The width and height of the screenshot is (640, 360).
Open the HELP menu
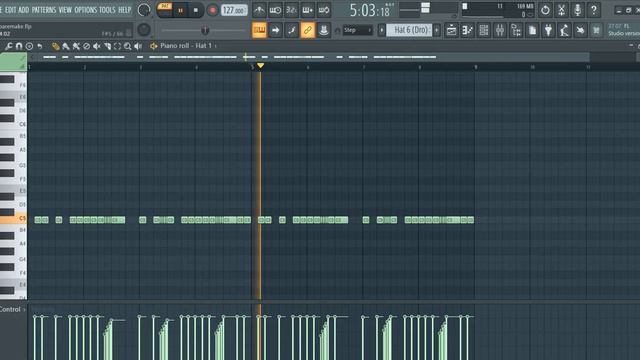[124, 10]
